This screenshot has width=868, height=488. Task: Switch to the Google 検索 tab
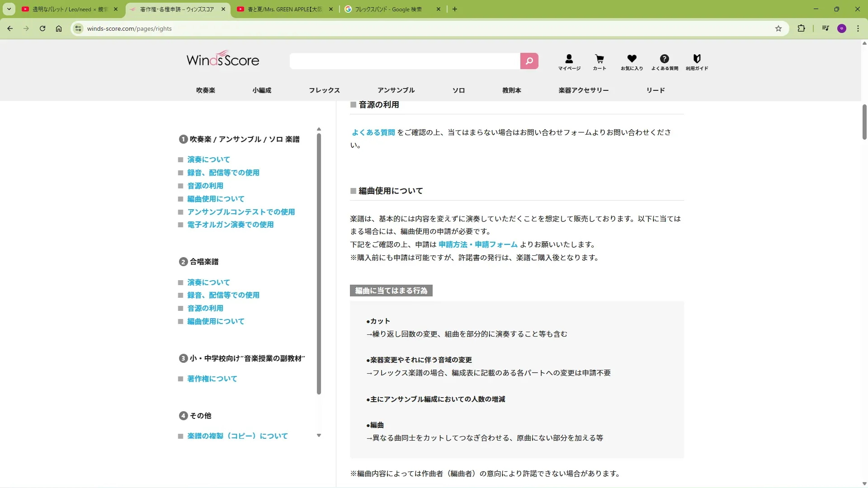[388, 9]
